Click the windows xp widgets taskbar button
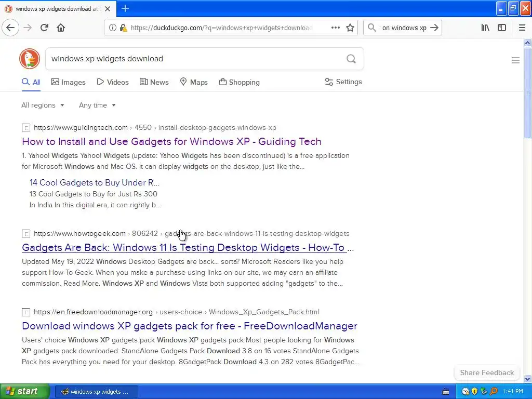Image resolution: width=532 pixels, height=399 pixels. [x=96, y=392]
